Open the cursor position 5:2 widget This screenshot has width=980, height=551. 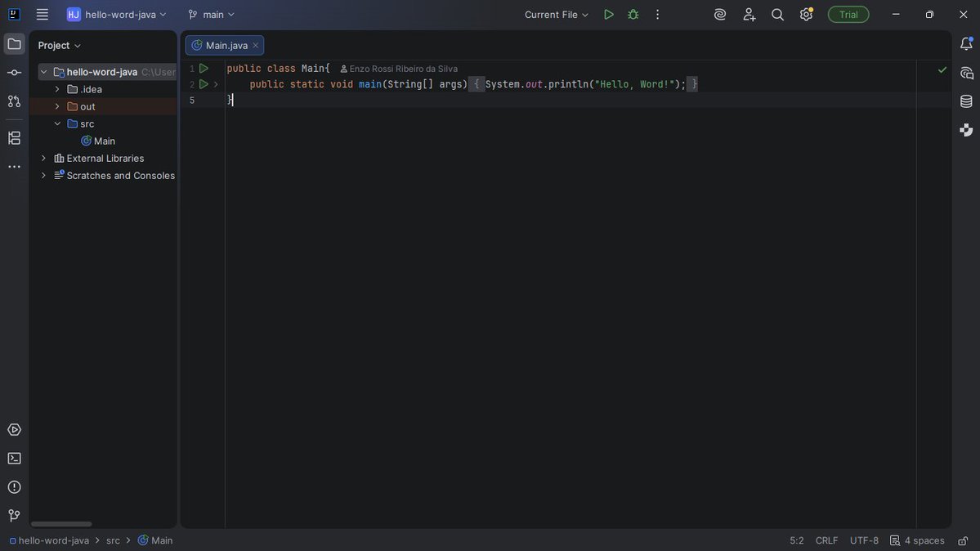[x=796, y=540]
